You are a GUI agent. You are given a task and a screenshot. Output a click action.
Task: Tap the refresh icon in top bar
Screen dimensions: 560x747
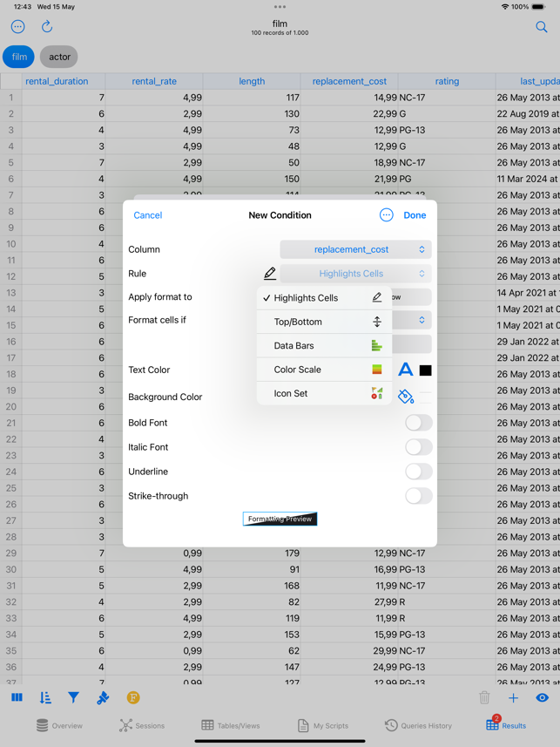(47, 27)
